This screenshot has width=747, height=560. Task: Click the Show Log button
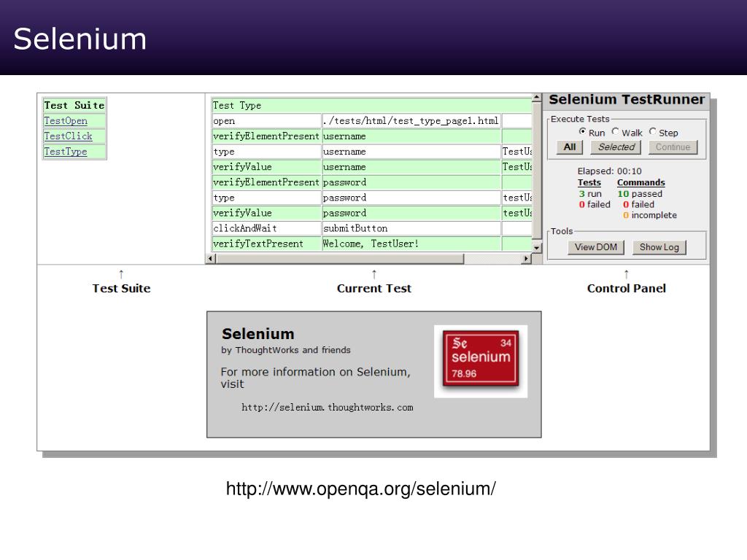click(659, 247)
